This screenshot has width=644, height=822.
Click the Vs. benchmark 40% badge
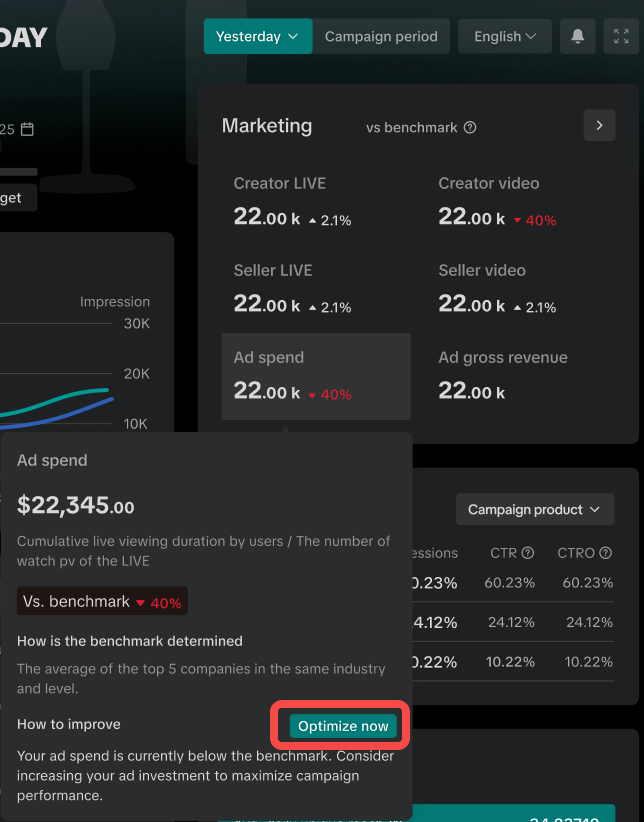click(x=102, y=602)
